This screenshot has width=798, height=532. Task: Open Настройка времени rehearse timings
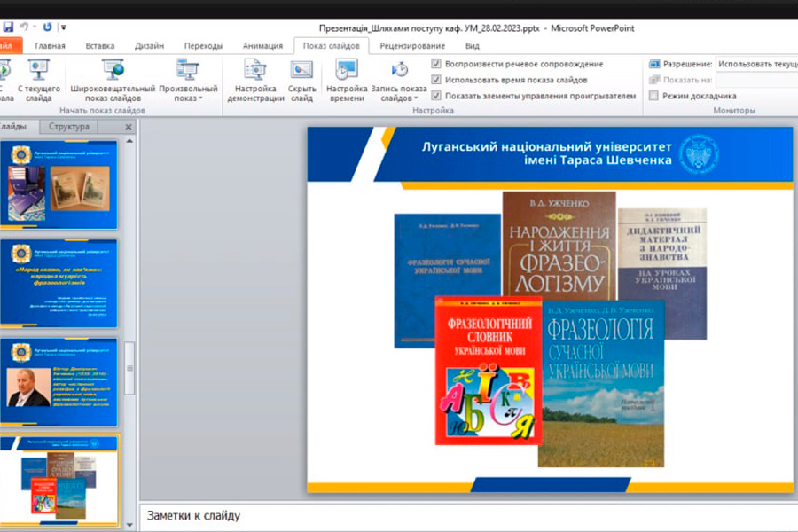[x=347, y=71]
